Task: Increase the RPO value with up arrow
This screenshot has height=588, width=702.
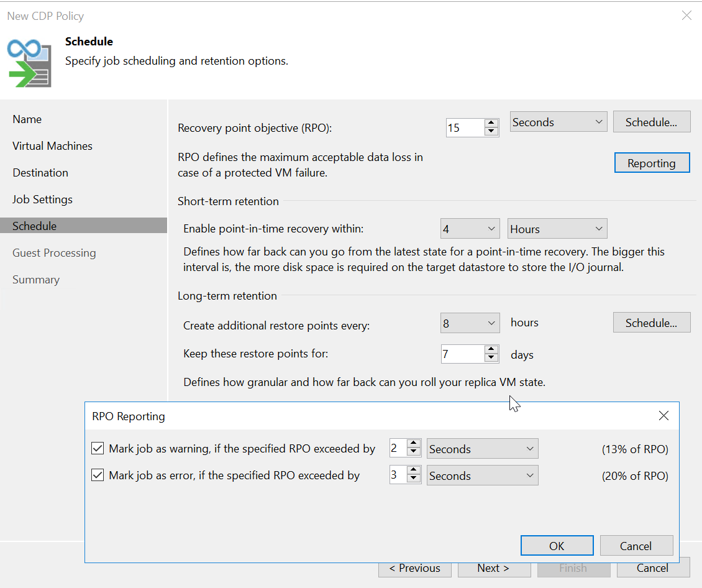Action: [491, 123]
